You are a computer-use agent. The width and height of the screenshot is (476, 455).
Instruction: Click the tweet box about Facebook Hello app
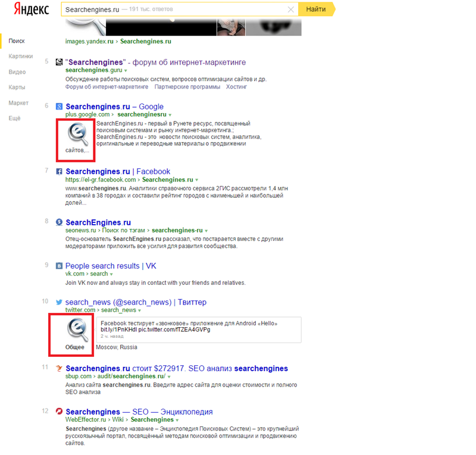point(199,330)
